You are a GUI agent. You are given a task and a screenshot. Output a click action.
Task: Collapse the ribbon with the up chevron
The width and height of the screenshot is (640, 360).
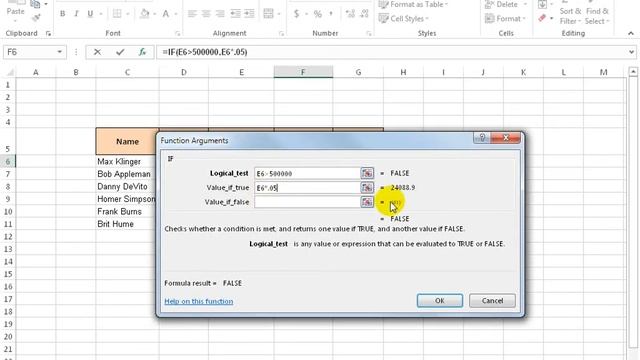coord(631,33)
